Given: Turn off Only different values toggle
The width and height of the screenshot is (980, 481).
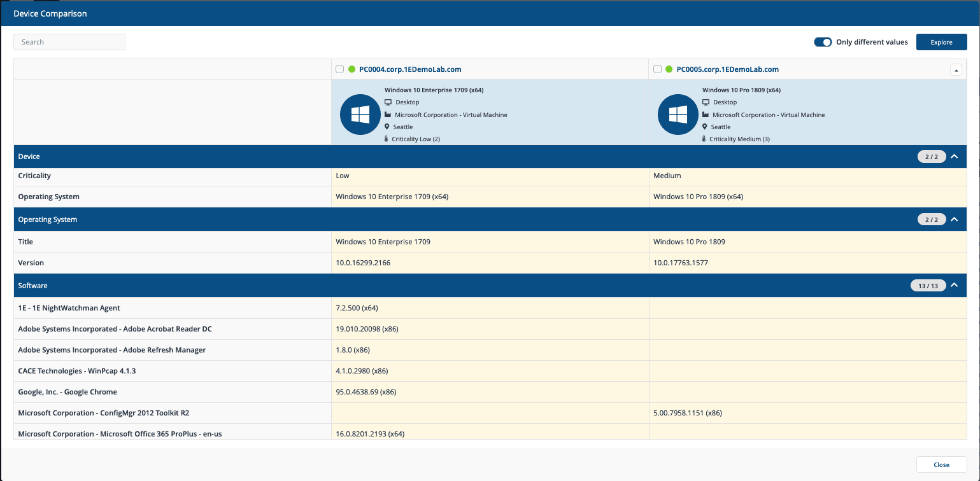Looking at the screenshot, I should [x=823, y=42].
